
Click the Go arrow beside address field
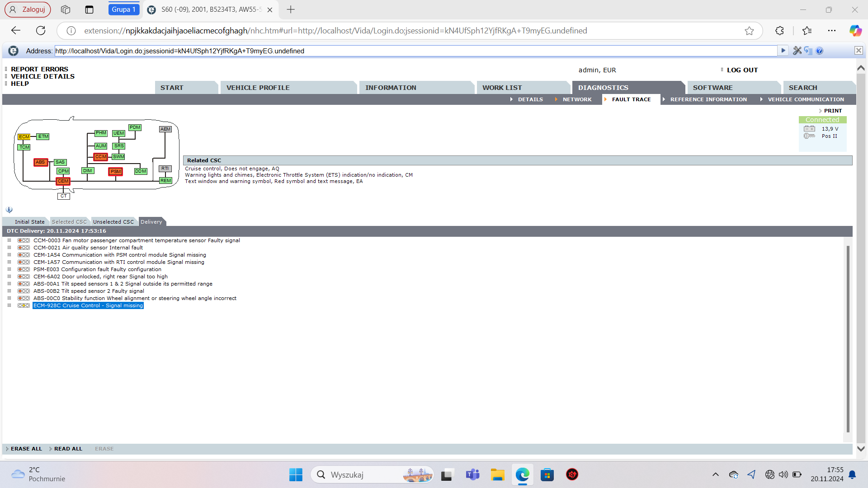click(x=783, y=51)
